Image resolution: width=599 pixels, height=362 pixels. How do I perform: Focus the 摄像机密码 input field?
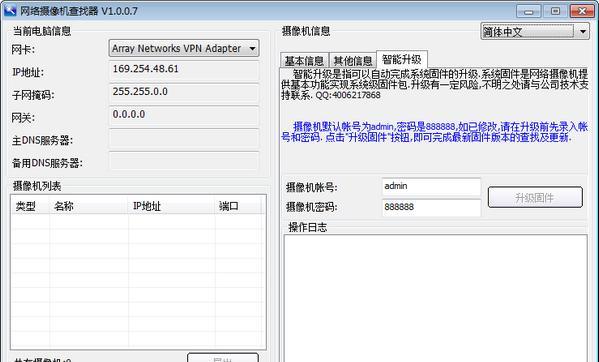(x=431, y=207)
